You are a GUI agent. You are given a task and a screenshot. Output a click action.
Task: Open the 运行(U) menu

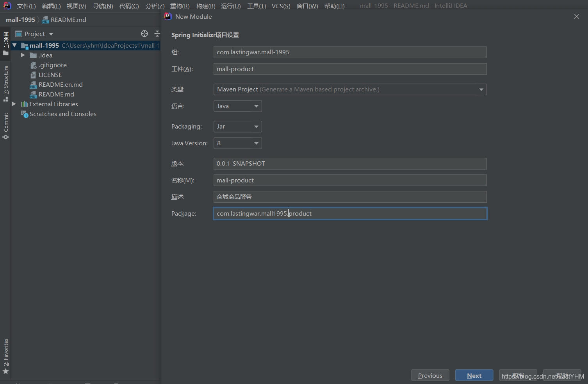tap(230, 6)
